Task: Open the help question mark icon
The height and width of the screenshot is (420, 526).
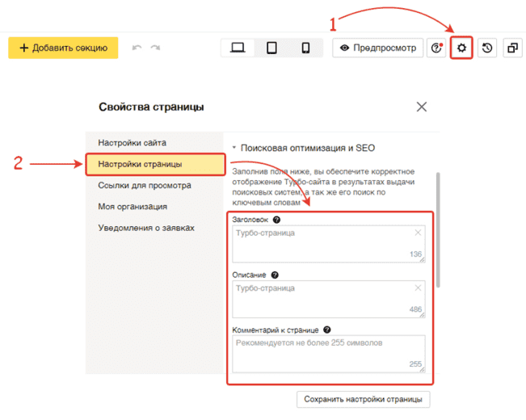Action: coord(436,48)
